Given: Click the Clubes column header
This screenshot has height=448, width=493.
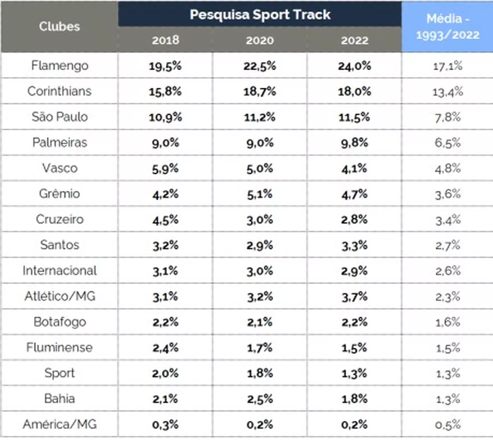Looking at the screenshot, I should tap(59, 27).
